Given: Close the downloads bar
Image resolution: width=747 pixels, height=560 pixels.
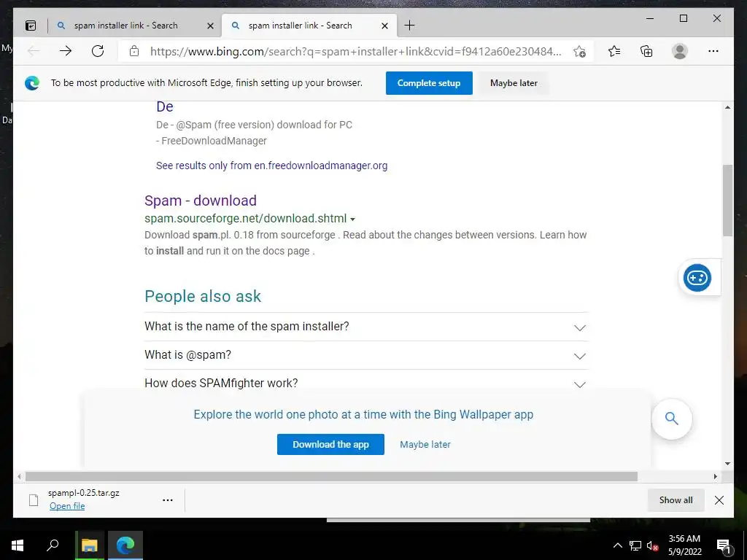Looking at the screenshot, I should (719, 500).
